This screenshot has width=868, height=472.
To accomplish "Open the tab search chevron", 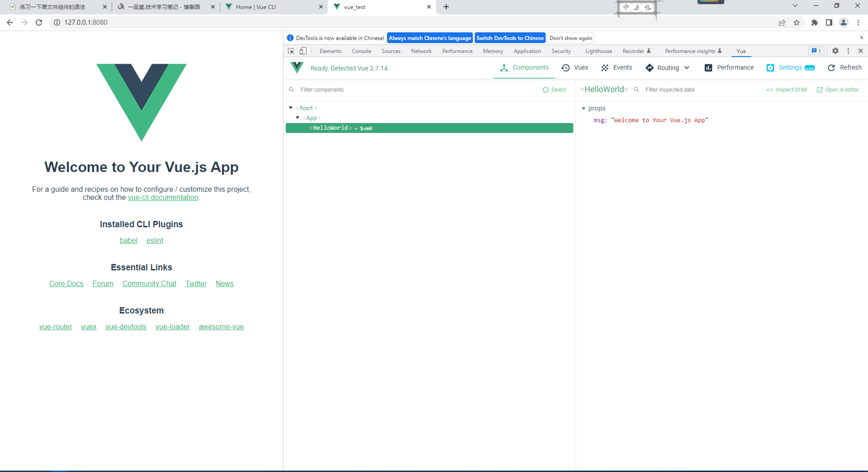I will coord(795,6).
